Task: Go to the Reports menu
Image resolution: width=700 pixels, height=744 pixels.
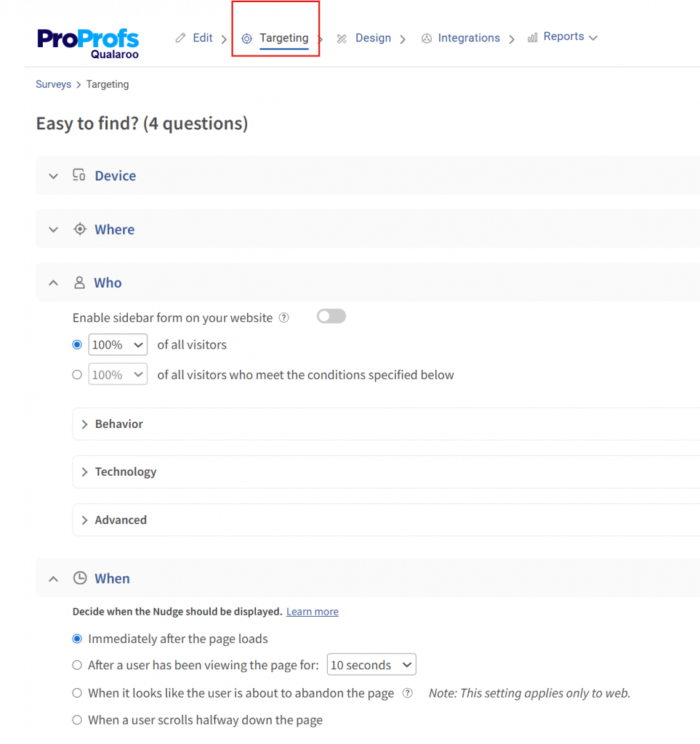Action: [563, 36]
